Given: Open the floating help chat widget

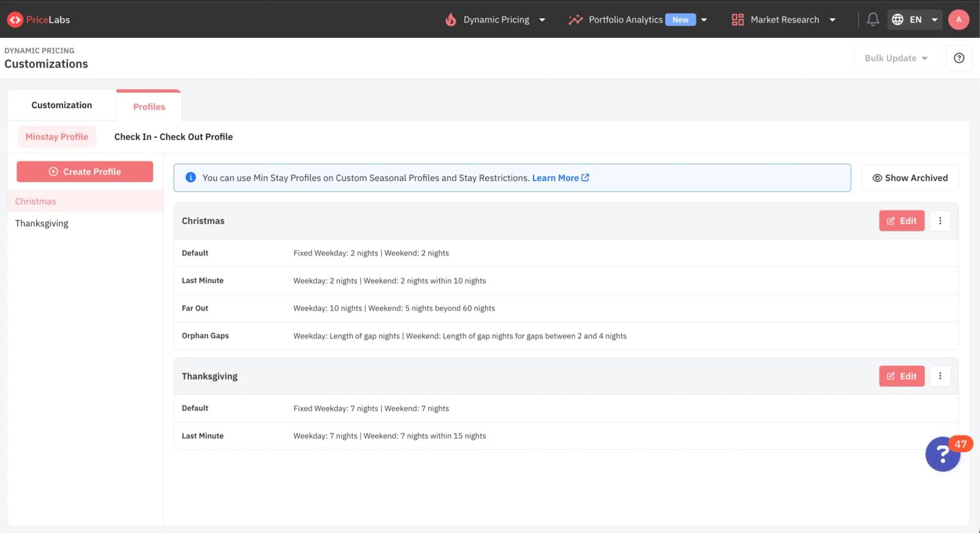Looking at the screenshot, I should (x=943, y=454).
